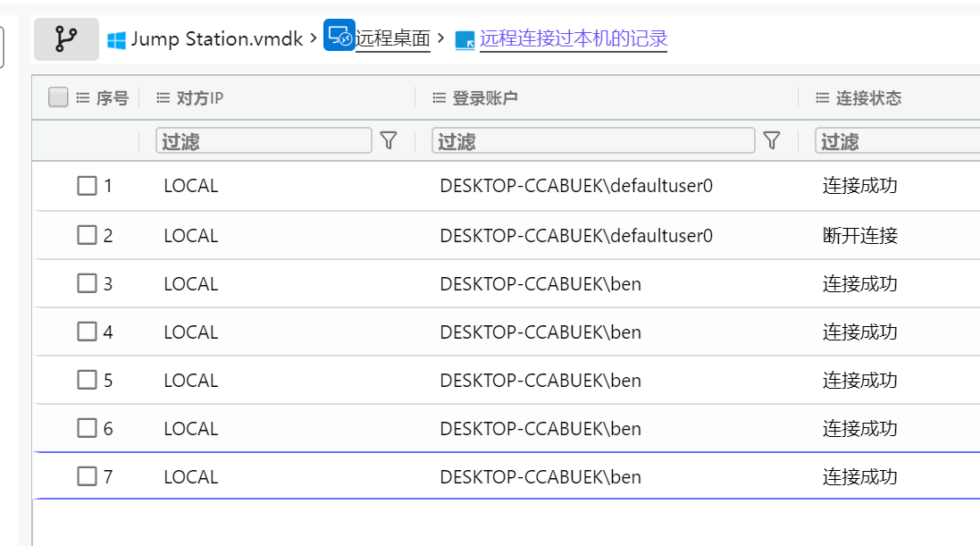Toggle the select-all checkbox in header

(x=58, y=97)
